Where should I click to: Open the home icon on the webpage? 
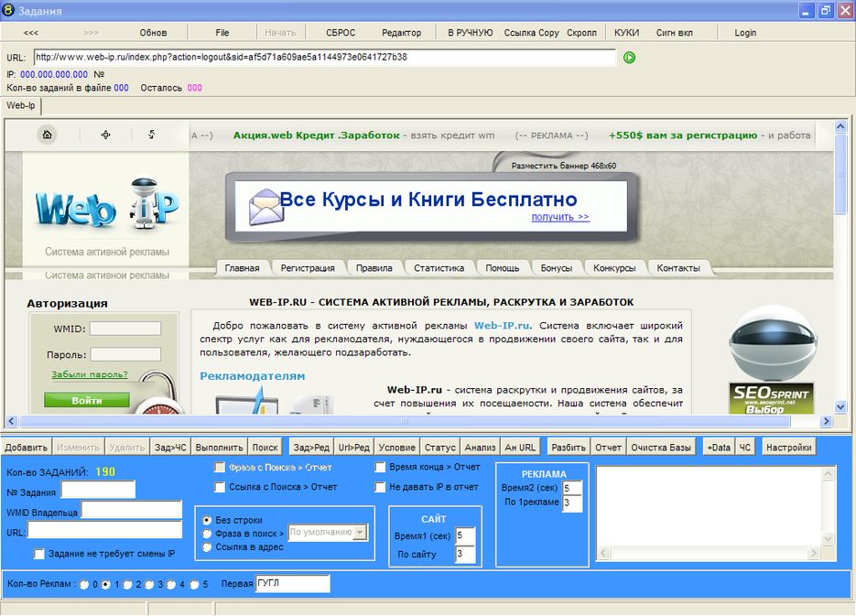pyautogui.click(x=47, y=135)
